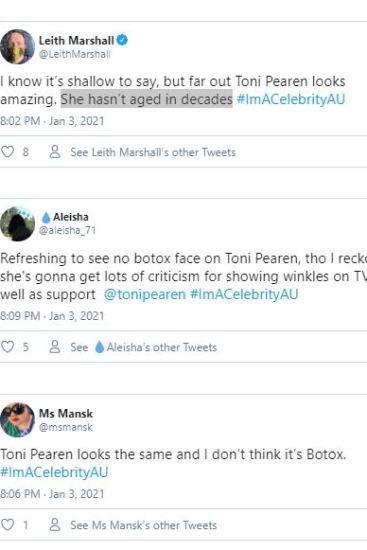The height and width of the screenshot is (550, 367).
Task: Open the 8:09 PM Jan 3, 2021 timestamp
Action: click(52, 316)
